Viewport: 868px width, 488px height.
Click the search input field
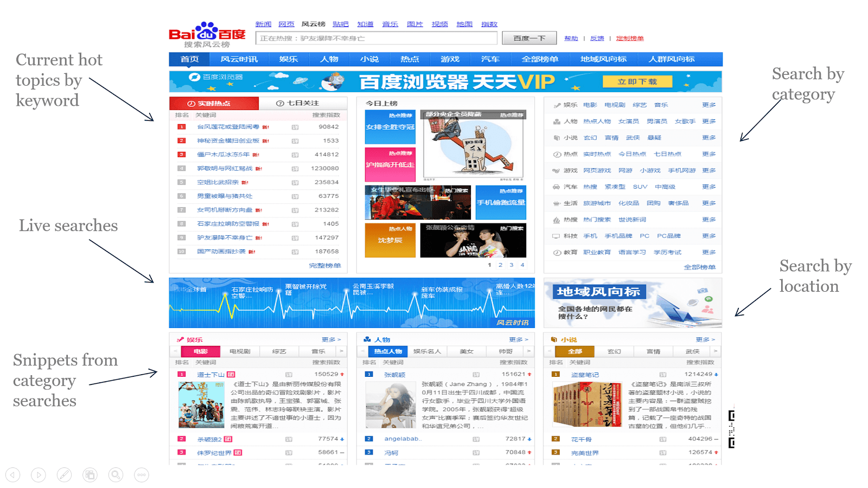pos(376,38)
